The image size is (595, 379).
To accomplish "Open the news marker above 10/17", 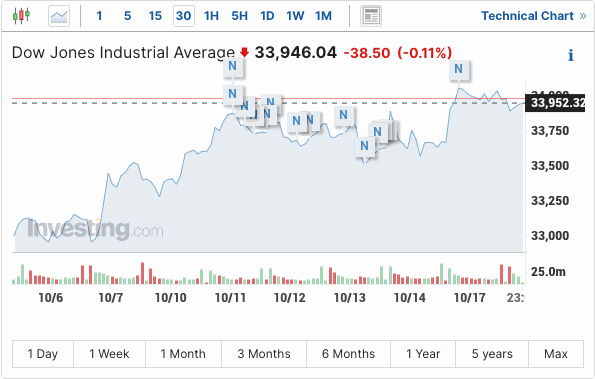I will [x=458, y=69].
